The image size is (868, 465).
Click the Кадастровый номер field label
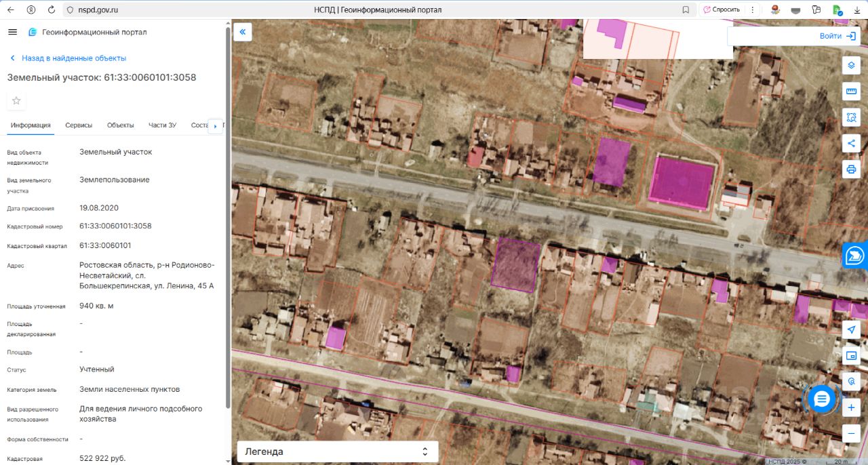click(35, 226)
